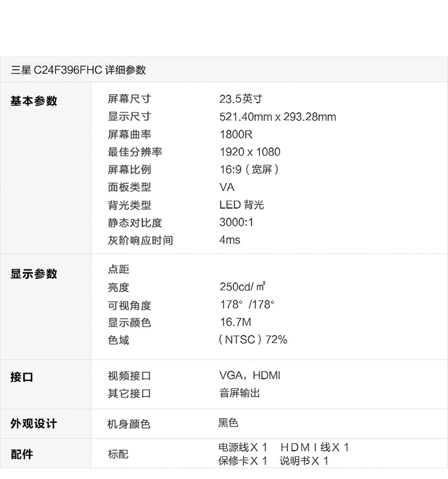Click the title 三星 C24F396FHC 详细参数
Viewport: 448px width, 479px height.
coord(78,70)
